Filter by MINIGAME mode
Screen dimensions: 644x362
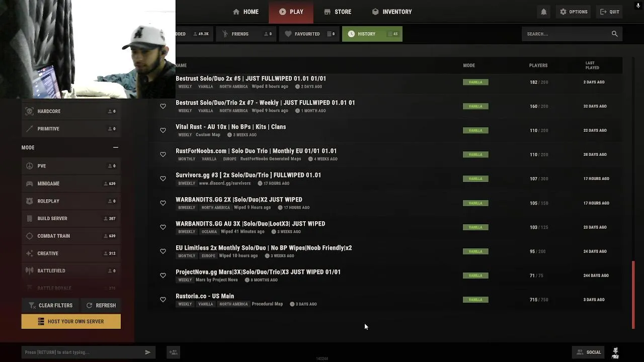click(x=71, y=184)
